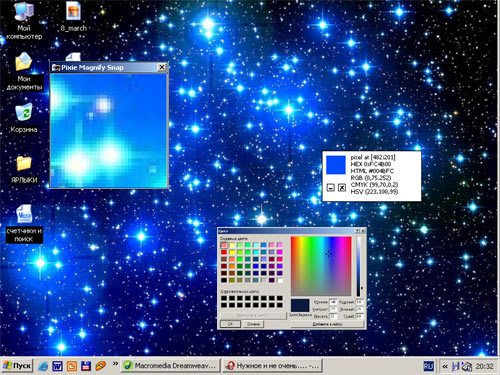Click the orange paperclip quick launch icon
This screenshot has height=375, width=500.
click(100, 366)
